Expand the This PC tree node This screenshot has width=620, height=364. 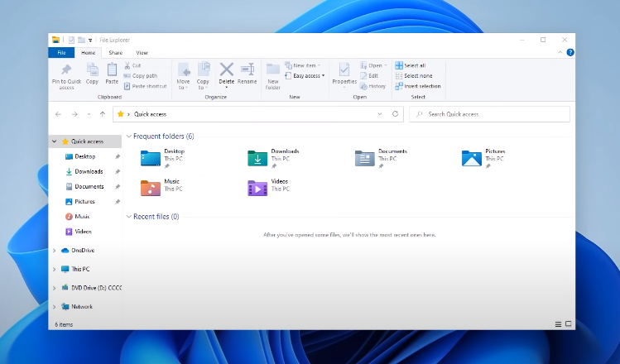tap(54, 269)
